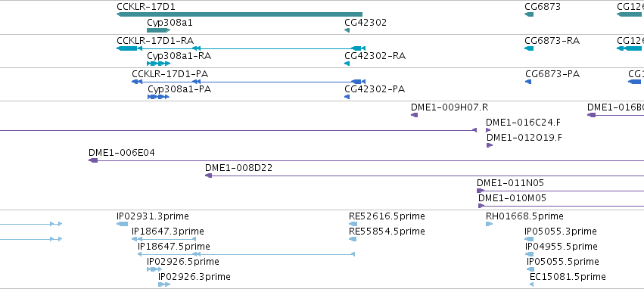Click the CCKLR-17D1 gene bar

pyautogui.click(x=239, y=14)
